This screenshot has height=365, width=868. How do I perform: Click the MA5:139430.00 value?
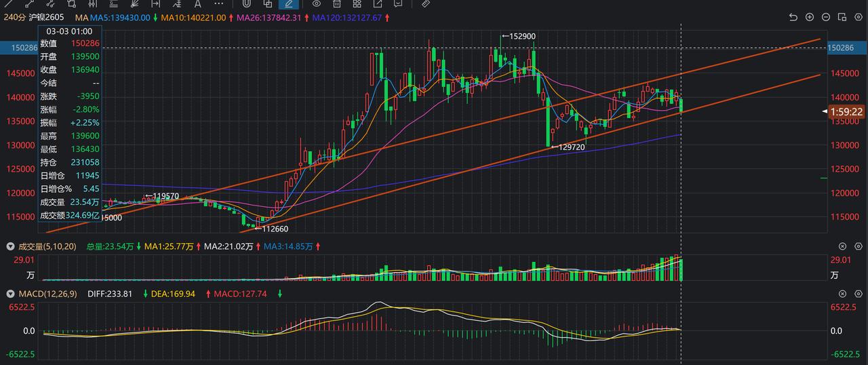point(120,17)
